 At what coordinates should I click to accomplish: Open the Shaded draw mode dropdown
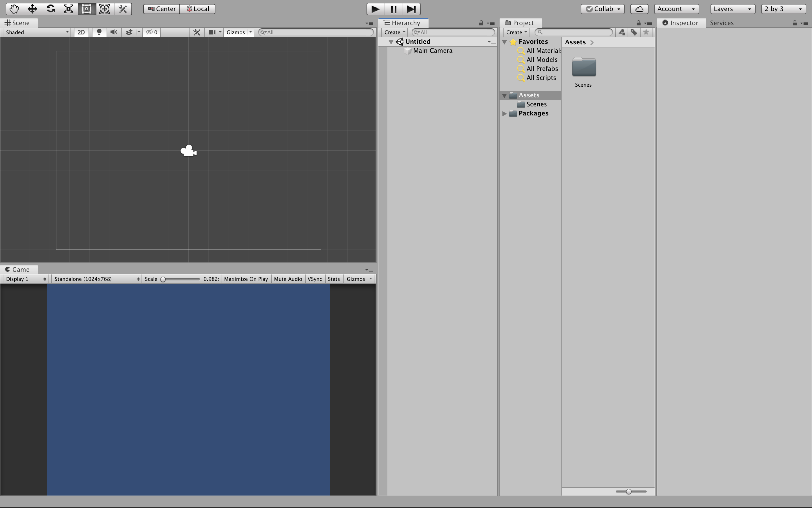point(37,32)
